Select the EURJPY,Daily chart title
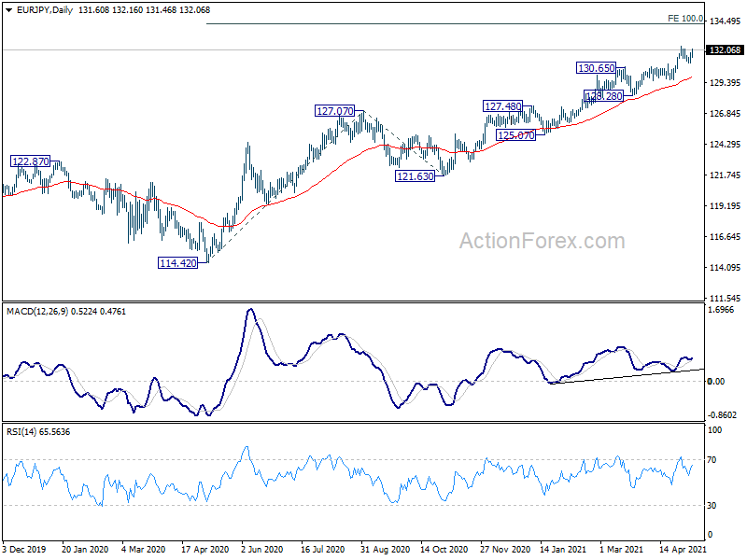The image size is (747, 560). [x=44, y=10]
